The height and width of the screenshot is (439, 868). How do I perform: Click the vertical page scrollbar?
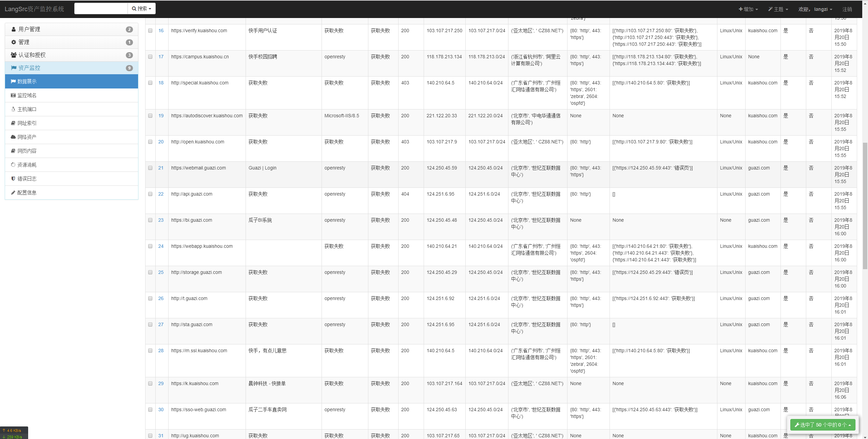pyautogui.click(x=865, y=206)
